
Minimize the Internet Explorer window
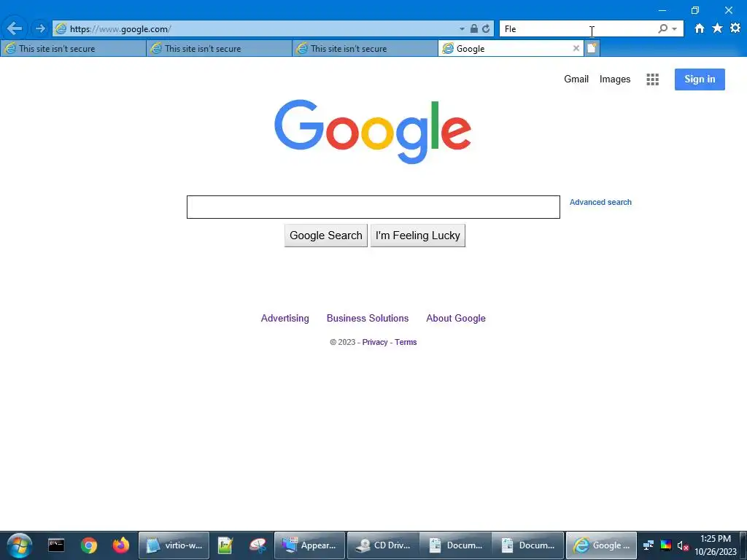coord(662,10)
